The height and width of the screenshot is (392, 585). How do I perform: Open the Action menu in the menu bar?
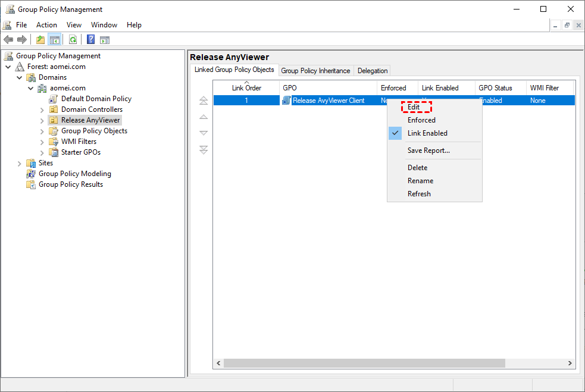pos(46,25)
